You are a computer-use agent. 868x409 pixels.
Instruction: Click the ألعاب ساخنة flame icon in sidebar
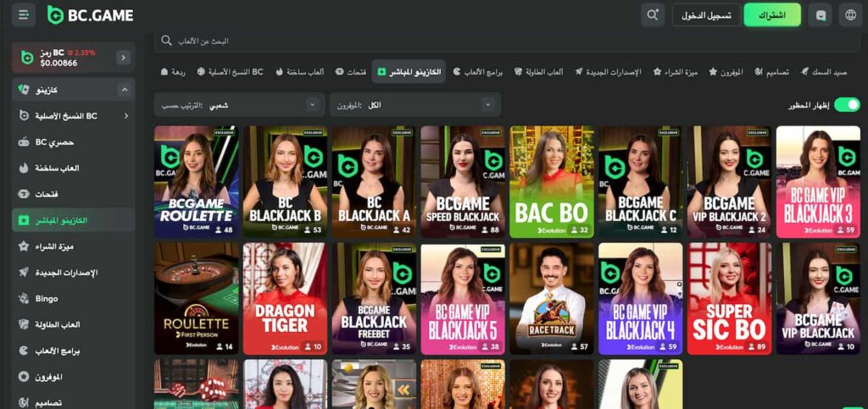tap(24, 168)
